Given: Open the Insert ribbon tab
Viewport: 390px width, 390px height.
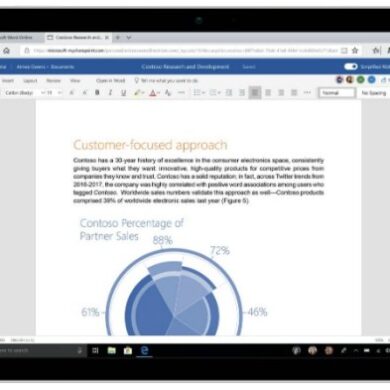Looking at the screenshot, I should click(x=7, y=81).
